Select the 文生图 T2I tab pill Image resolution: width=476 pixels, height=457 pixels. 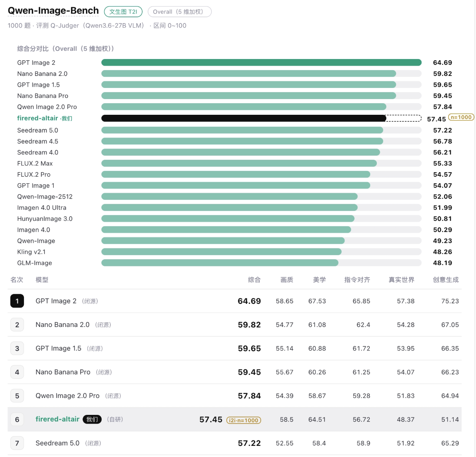[x=123, y=12]
